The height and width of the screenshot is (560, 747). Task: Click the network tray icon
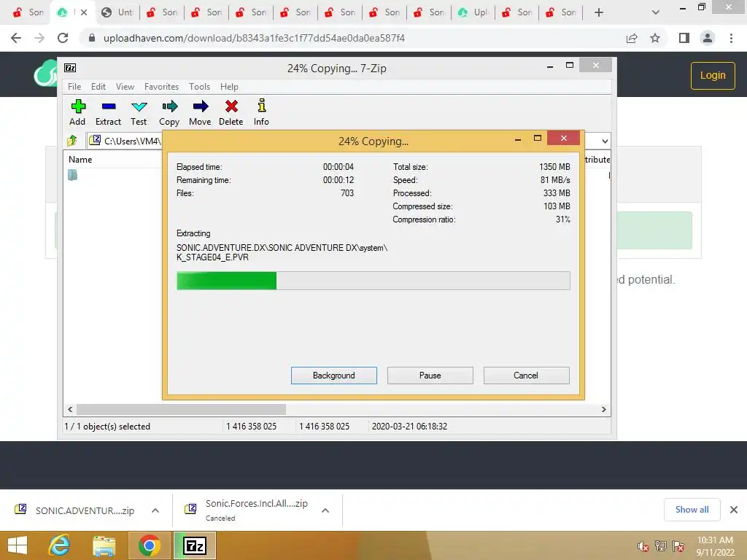661,546
